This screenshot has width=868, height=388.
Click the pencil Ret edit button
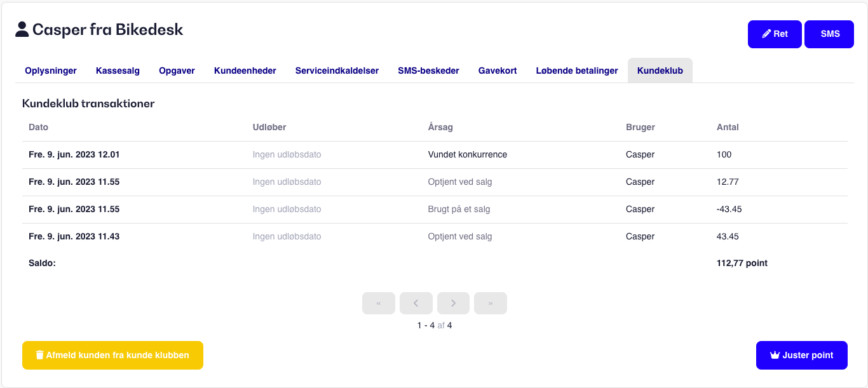pyautogui.click(x=775, y=34)
